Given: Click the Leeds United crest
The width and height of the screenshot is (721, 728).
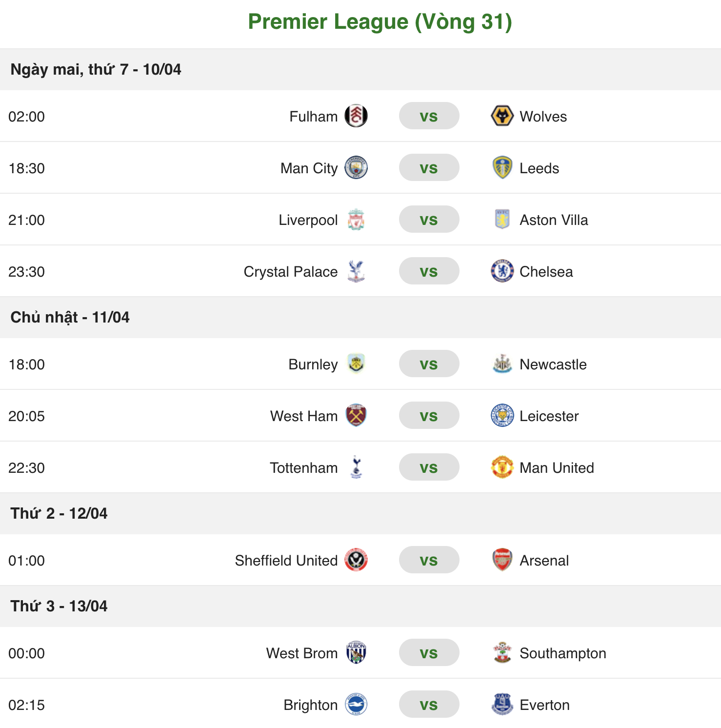Looking at the screenshot, I should pos(501,167).
